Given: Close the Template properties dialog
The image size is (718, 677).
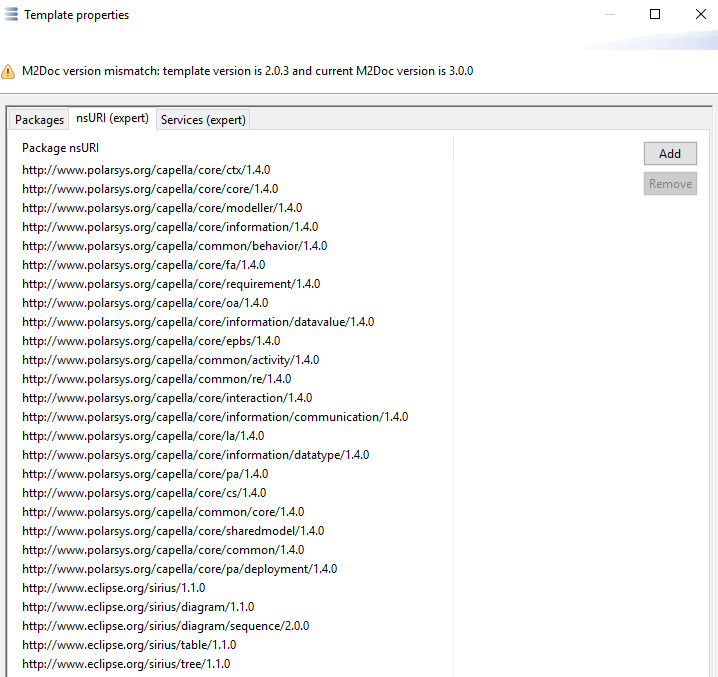Looking at the screenshot, I should tap(701, 14).
